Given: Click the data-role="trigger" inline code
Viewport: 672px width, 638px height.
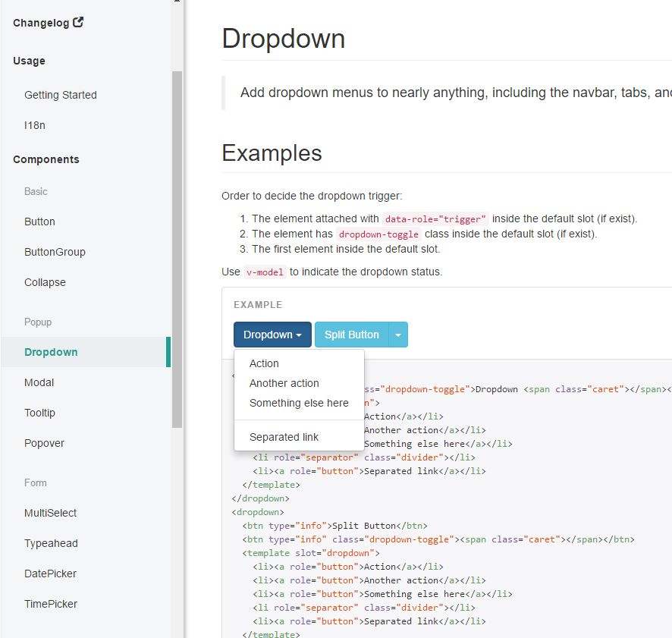Looking at the screenshot, I should [x=435, y=219].
